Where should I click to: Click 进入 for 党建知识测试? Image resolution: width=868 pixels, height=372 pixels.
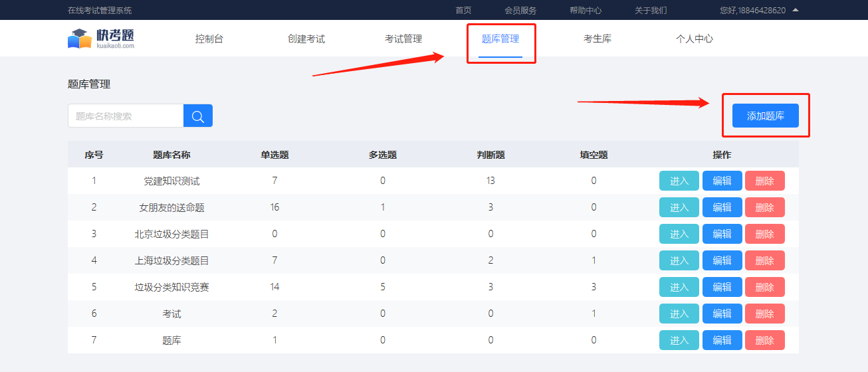(679, 181)
